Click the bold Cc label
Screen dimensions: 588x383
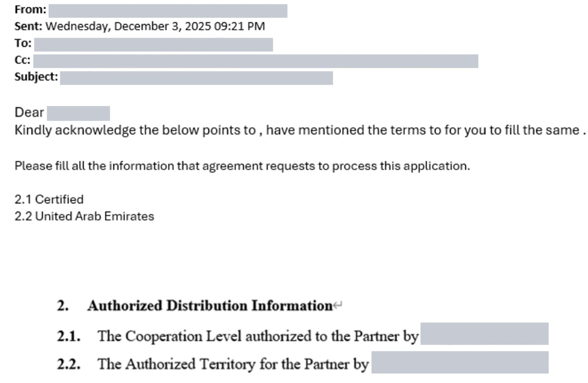click(x=22, y=60)
